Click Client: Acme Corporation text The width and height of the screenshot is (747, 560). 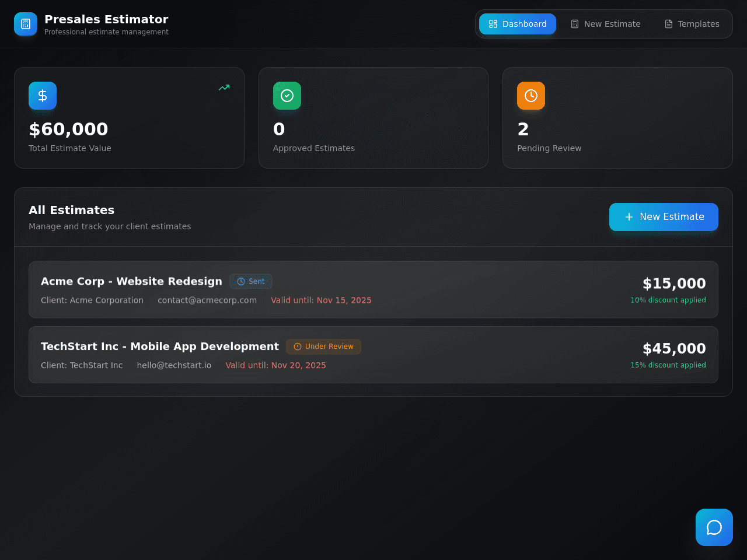pyautogui.click(x=92, y=300)
